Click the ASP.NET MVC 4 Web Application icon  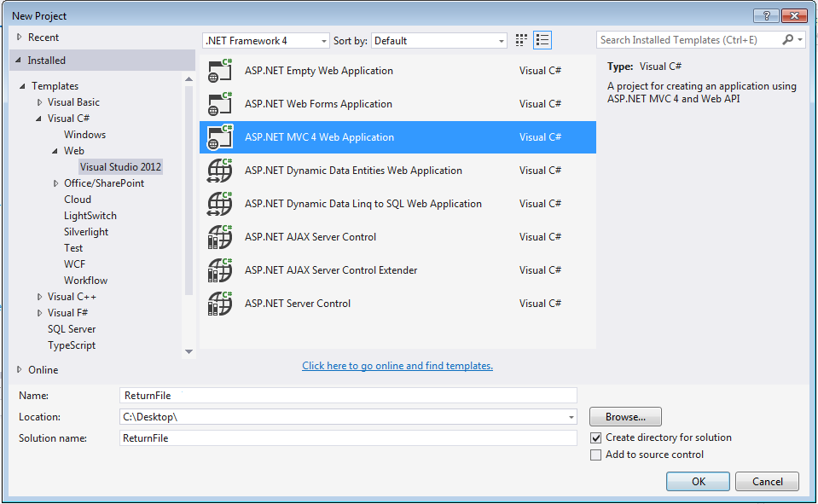point(219,138)
